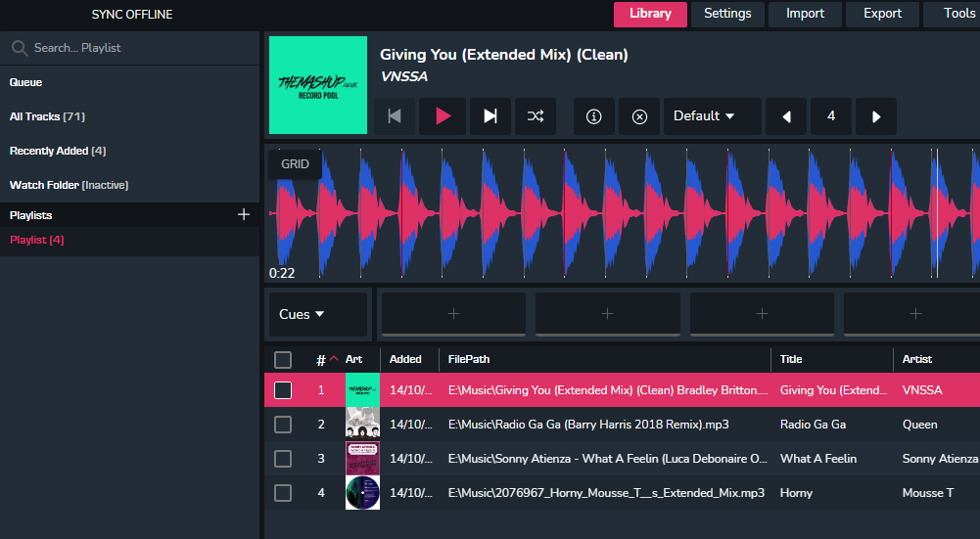Image resolution: width=980 pixels, height=539 pixels.
Task: Click the Playlists section header
Action: 30,215
